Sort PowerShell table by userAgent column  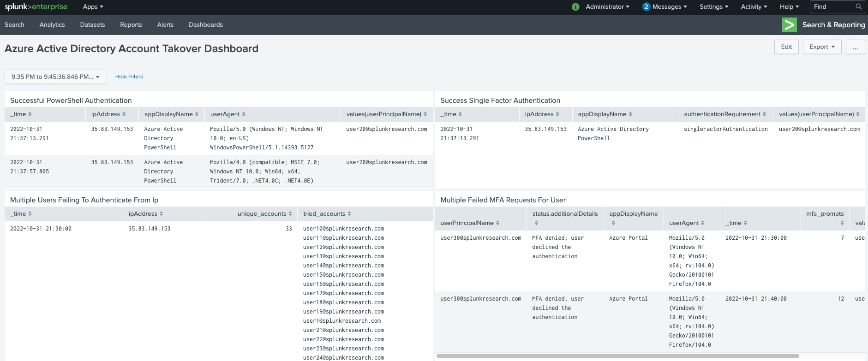tap(228, 114)
